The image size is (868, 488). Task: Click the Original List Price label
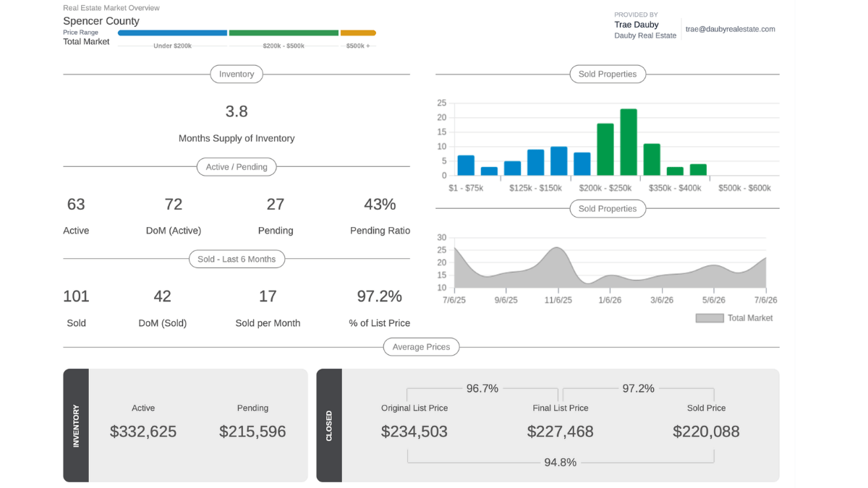pyautogui.click(x=414, y=408)
